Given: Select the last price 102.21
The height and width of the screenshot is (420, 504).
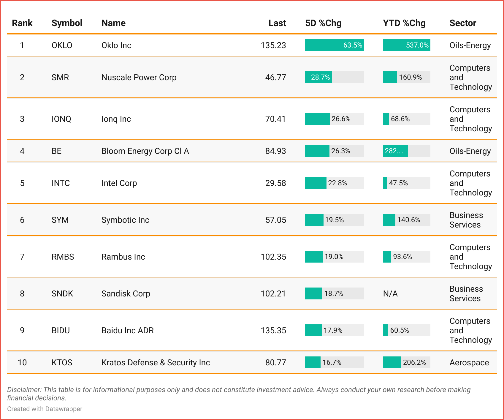Looking at the screenshot, I should point(273,293).
